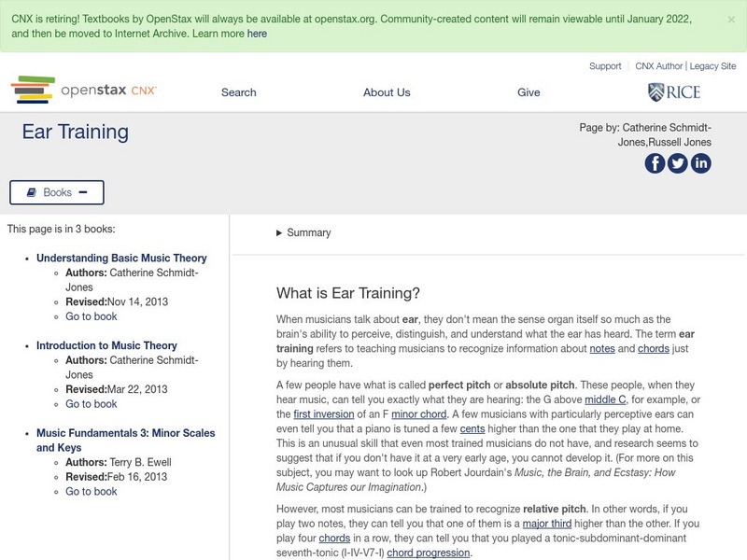Open the Give menu item

tap(529, 92)
